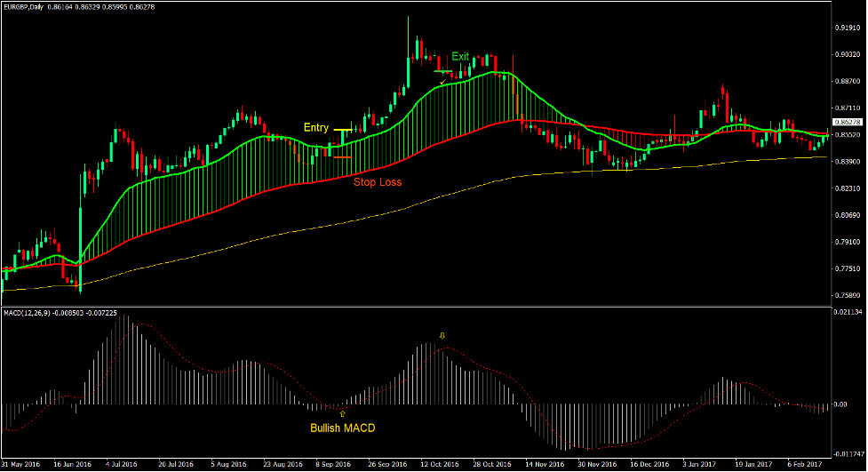Click the current price tag 0.86278
This screenshot has width=868, height=472.
(848, 122)
